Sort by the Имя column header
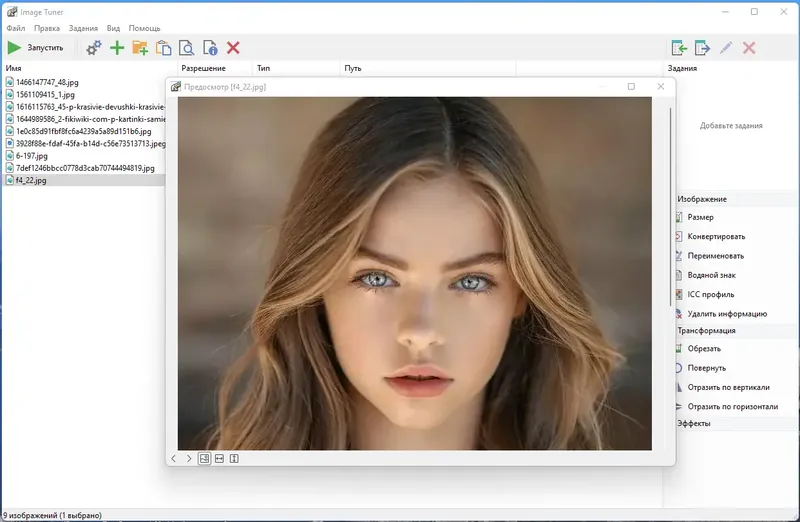 point(89,68)
